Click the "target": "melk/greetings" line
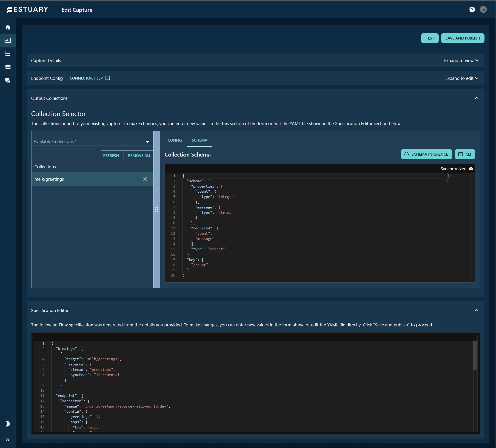The height and width of the screenshot is (448, 496). click(93, 359)
